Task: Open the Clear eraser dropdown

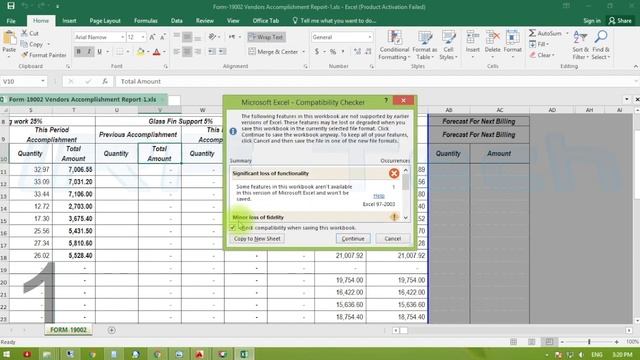Action: [x=542, y=55]
